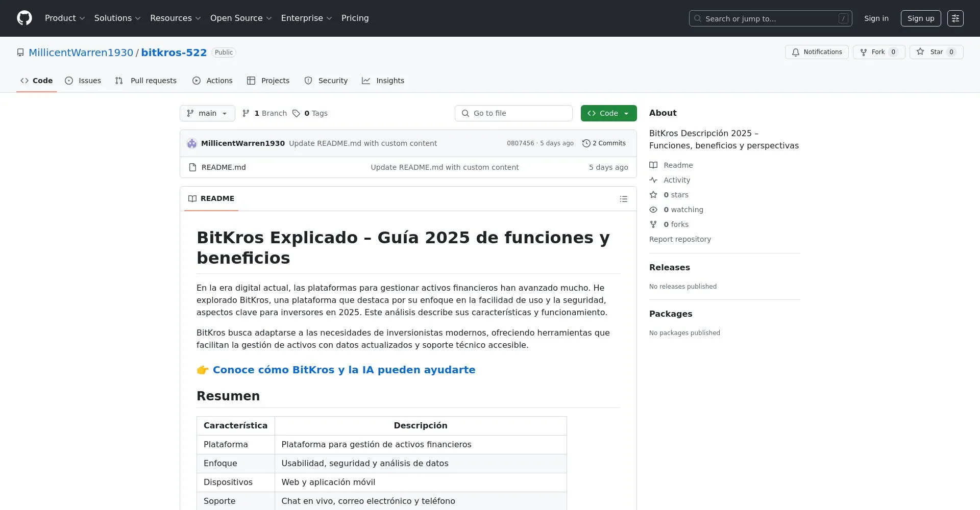This screenshot has width=980, height=510.
Task: Open MillicentWarren1930 owner profile link
Action: (x=81, y=53)
